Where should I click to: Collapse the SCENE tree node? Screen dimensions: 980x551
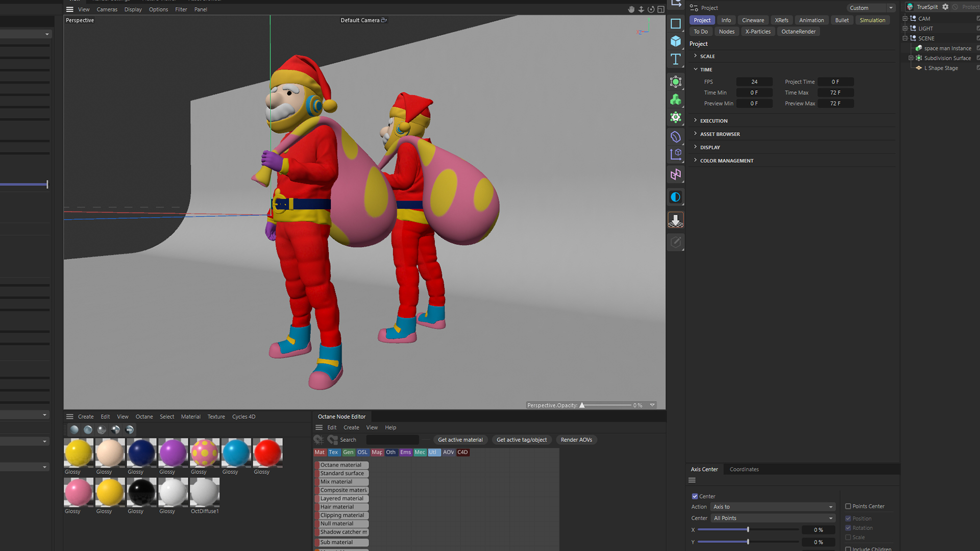905,38
